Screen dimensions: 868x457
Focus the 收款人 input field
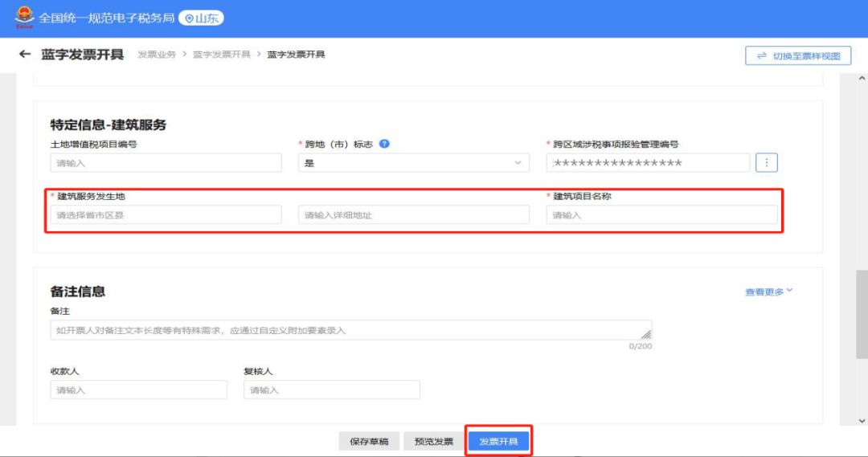pyautogui.click(x=138, y=390)
